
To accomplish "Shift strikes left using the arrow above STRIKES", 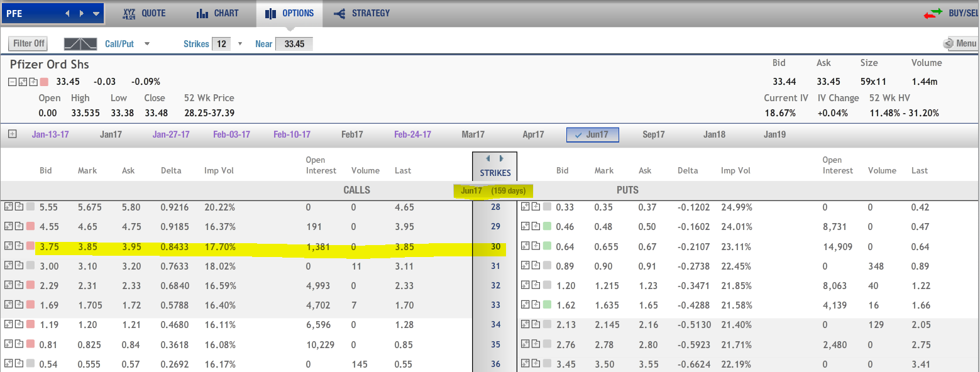I will 488,159.
